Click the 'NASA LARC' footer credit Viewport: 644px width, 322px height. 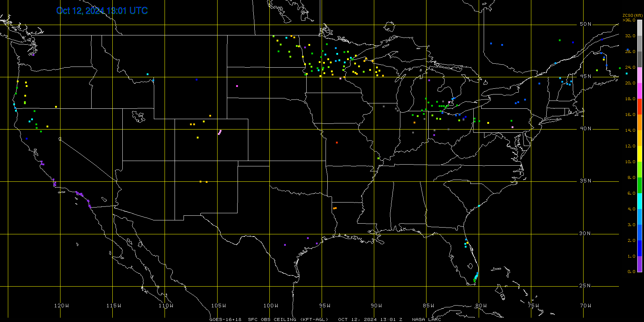click(426, 319)
